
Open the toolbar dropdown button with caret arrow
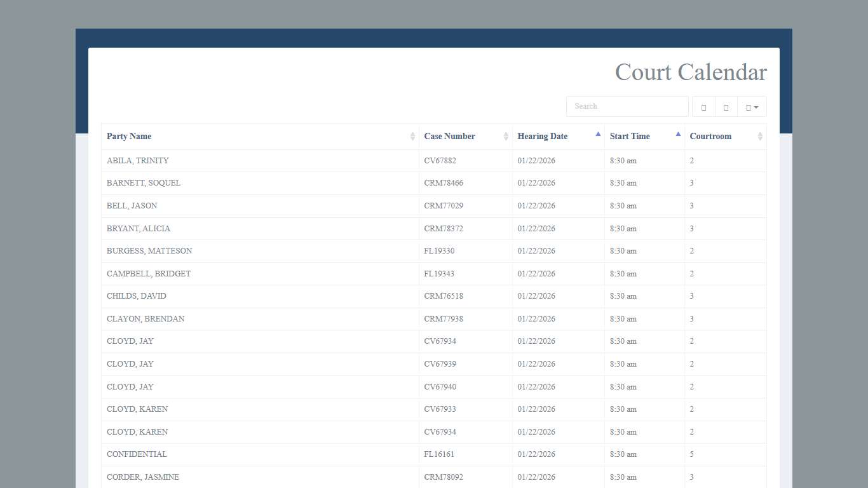752,107
